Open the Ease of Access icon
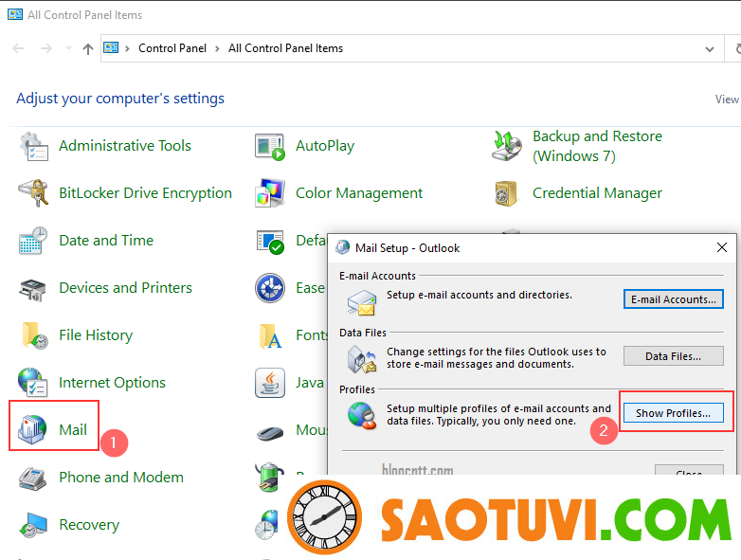741x560 pixels. [x=270, y=288]
